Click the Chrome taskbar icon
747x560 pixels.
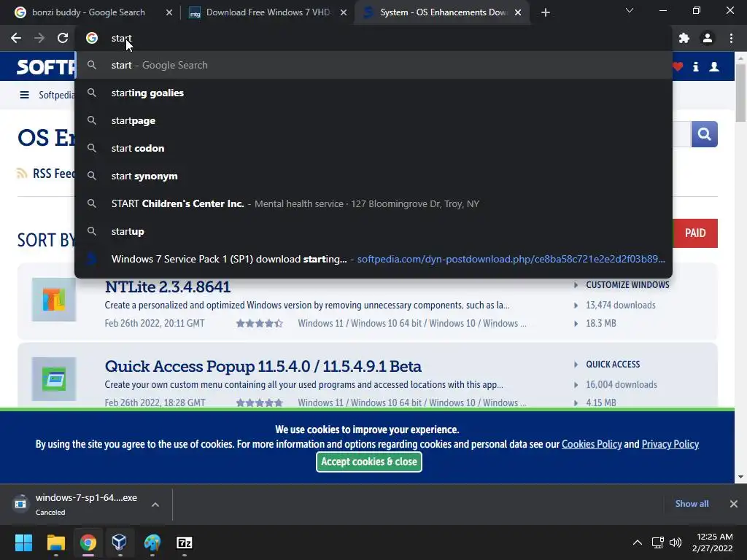(x=88, y=542)
